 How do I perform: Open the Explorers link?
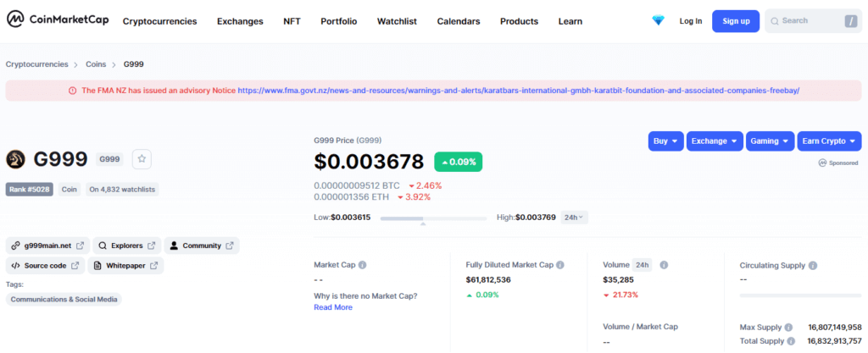tap(127, 245)
